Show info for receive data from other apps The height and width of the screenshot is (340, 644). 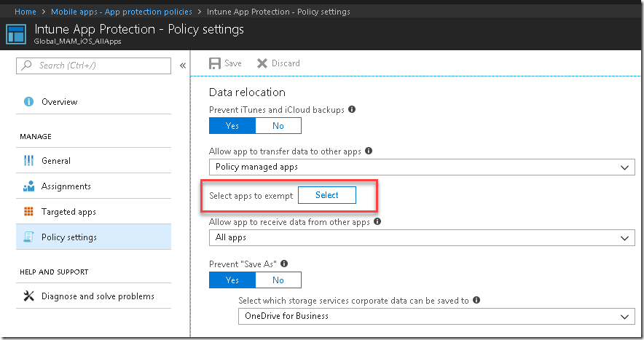coord(377,221)
